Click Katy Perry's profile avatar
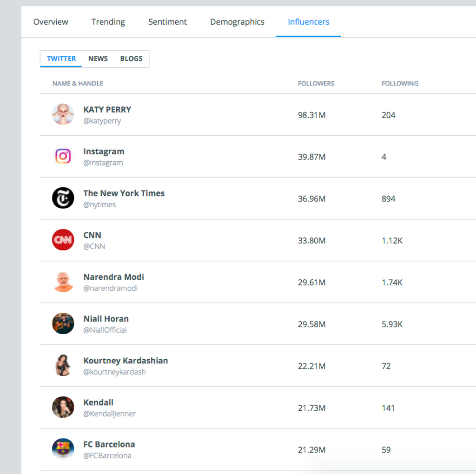The width and height of the screenshot is (476, 474). click(x=63, y=114)
